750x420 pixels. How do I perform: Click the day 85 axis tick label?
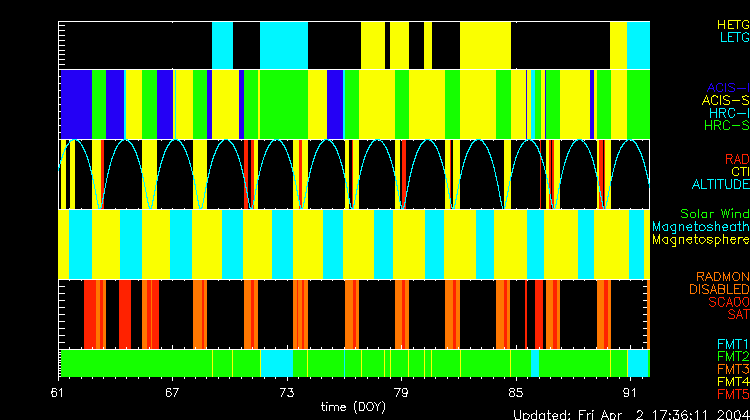[x=515, y=392]
